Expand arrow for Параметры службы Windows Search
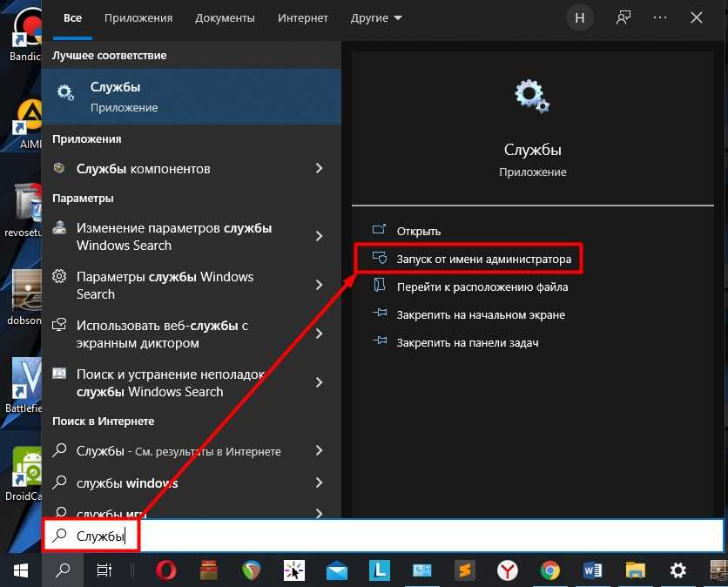728x587 pixels. pos(320,285)
